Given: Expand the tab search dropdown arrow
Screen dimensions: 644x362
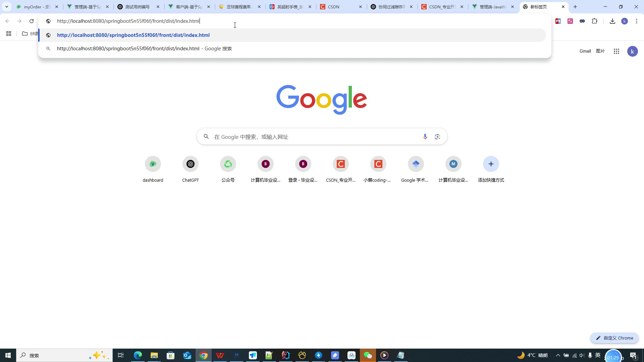Looking at the screenshot, I should point(6,7).
